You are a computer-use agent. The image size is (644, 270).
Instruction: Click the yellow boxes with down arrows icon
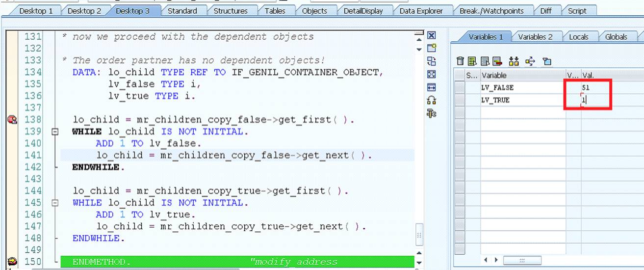[514, 61]
